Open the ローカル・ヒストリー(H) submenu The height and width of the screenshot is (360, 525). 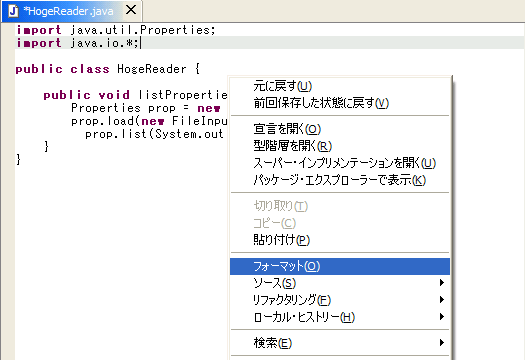coord(340,317)
